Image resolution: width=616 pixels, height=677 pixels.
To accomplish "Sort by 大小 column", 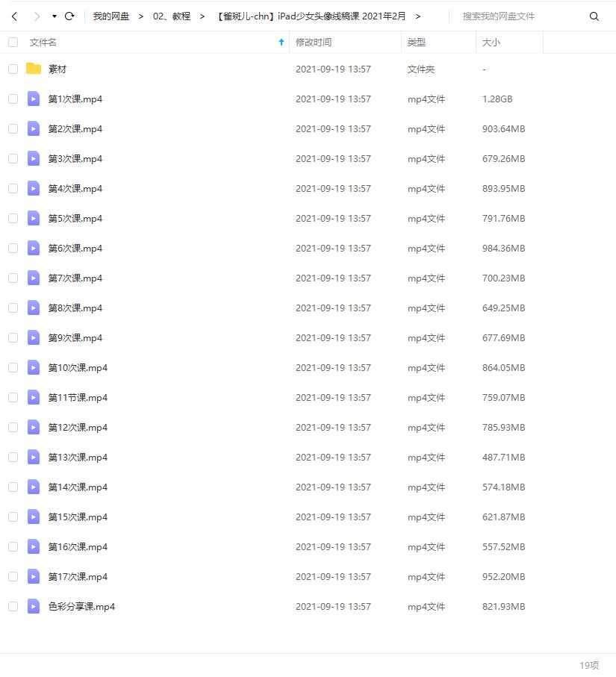I will (491, 43).
